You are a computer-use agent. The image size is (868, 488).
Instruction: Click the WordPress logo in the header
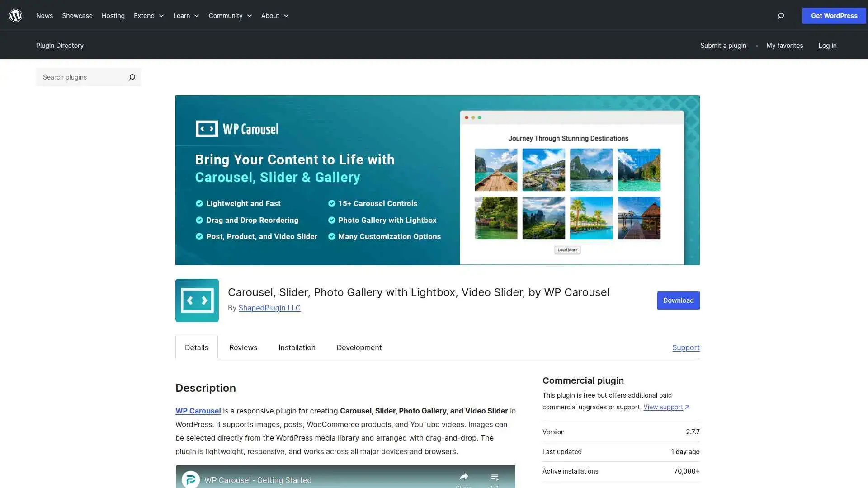pyautogui.click(x=15, y=15)
